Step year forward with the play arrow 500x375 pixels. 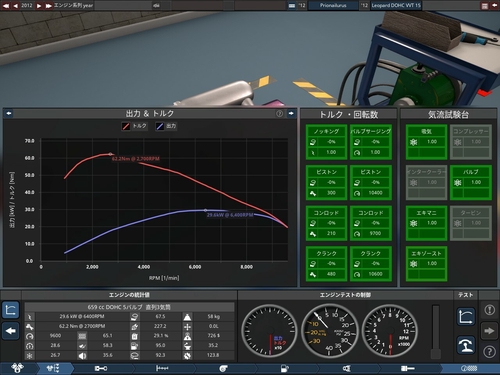pos(39,6)
